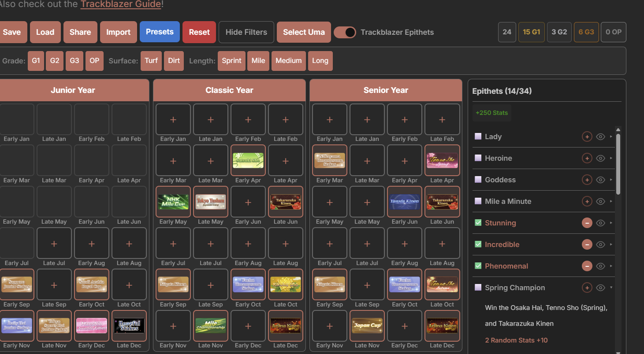The height and width of the screenshot is (354, 644).
Task: Open the Presets menu button
Action: (x=160, y=32)
